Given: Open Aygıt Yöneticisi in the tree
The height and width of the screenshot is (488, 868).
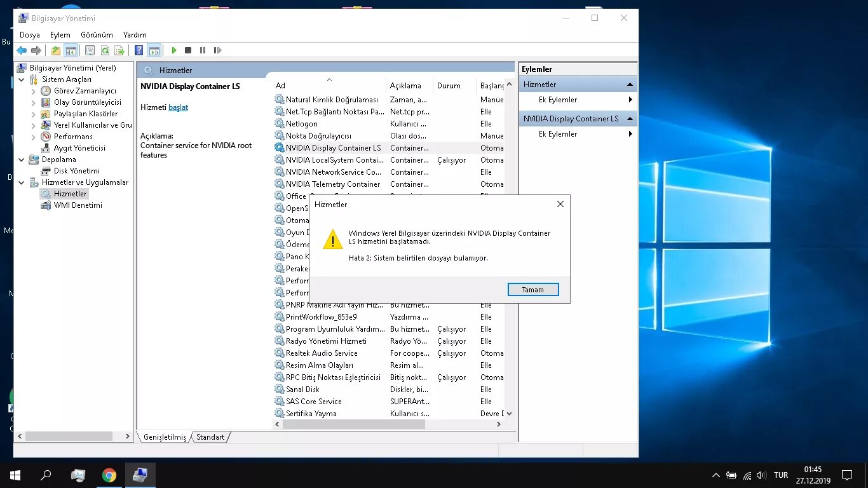Looking at the screenshot, I should 79,148.
